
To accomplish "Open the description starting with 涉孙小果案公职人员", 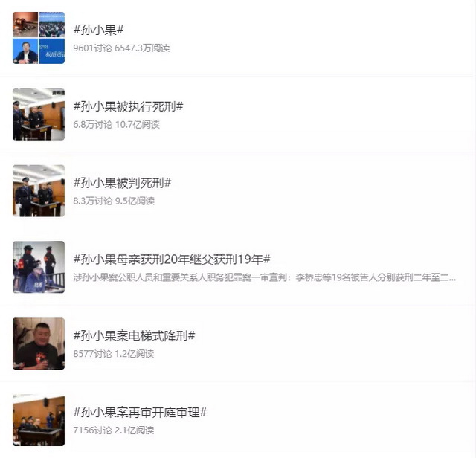I will (265, 277).
